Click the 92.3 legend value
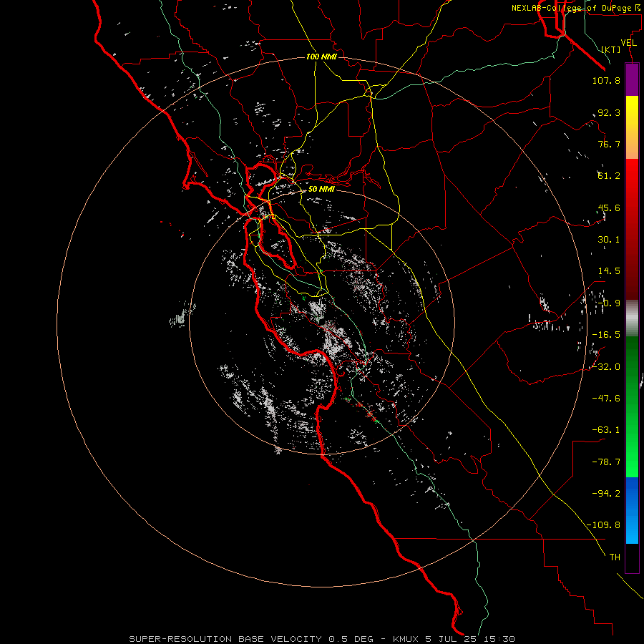 (x=609, y=112)
